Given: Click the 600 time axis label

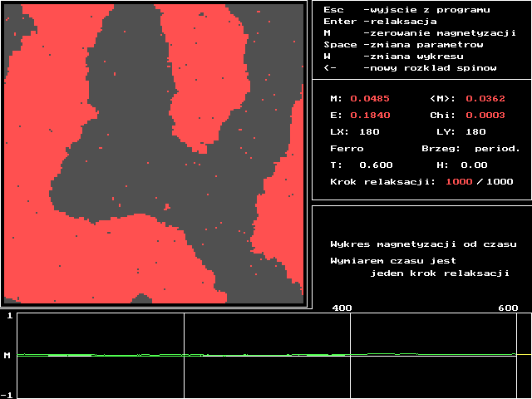Looking at the screenshot, I should click(x=508, y=308).
